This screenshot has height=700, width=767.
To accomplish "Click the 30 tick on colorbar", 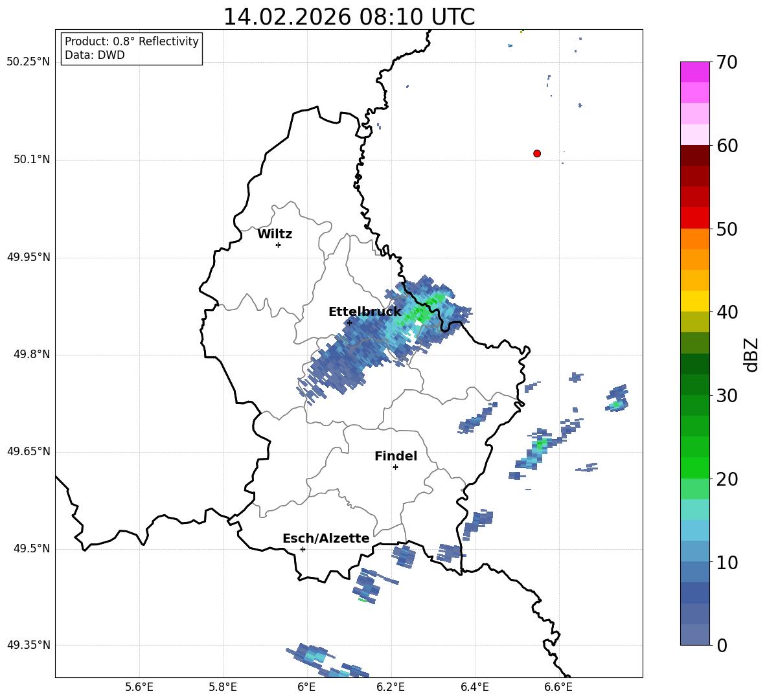I will click(x=727, y=395).
